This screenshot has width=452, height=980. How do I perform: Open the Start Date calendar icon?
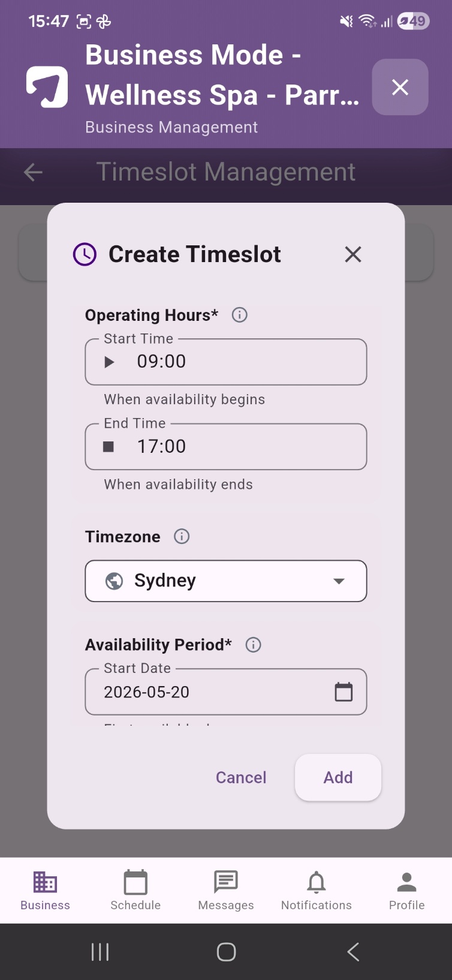(343, 692)
